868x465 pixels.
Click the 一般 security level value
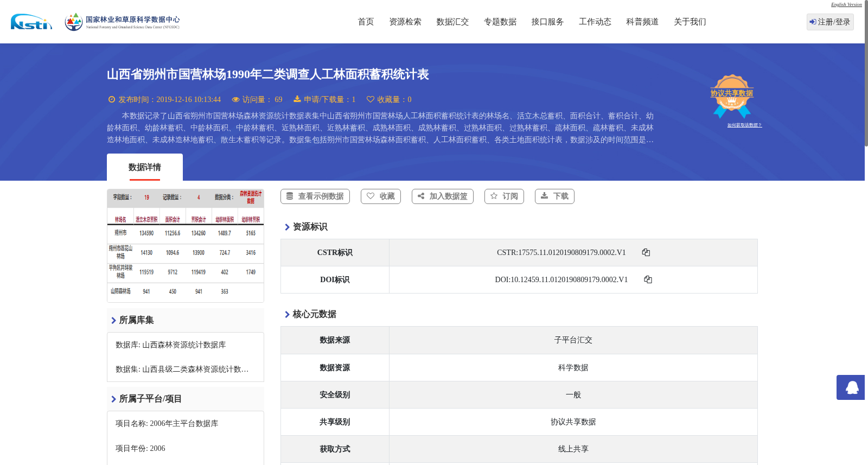pyautogui.click(x=573, y=395)
